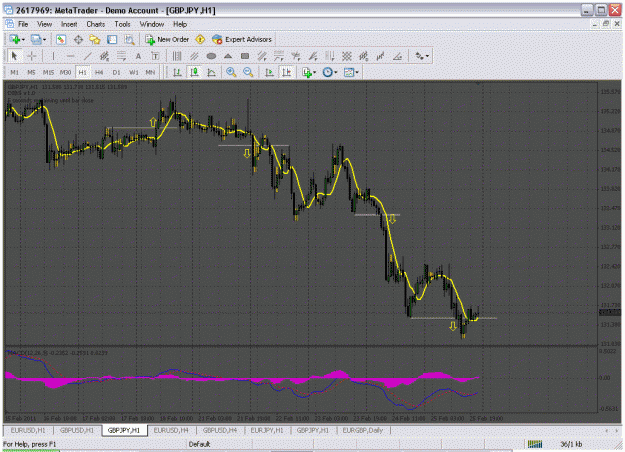Viewport: 625px width, 452px height.
Task: Expand the Profiles dropdown arrow
Action: pos(44,39)
